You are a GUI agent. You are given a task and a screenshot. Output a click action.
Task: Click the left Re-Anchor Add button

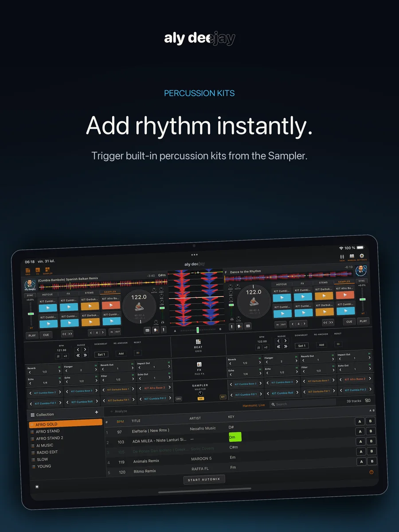pos(121,354)
